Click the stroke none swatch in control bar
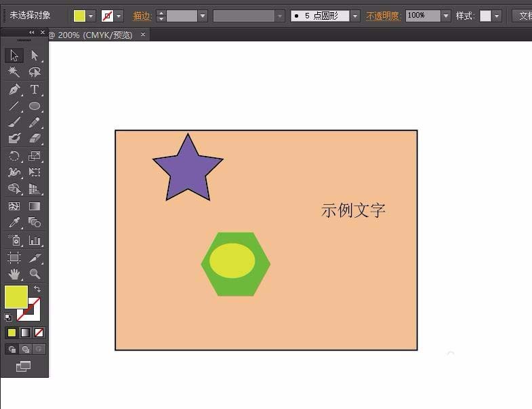Screen dimensions: 532x409 108,16
